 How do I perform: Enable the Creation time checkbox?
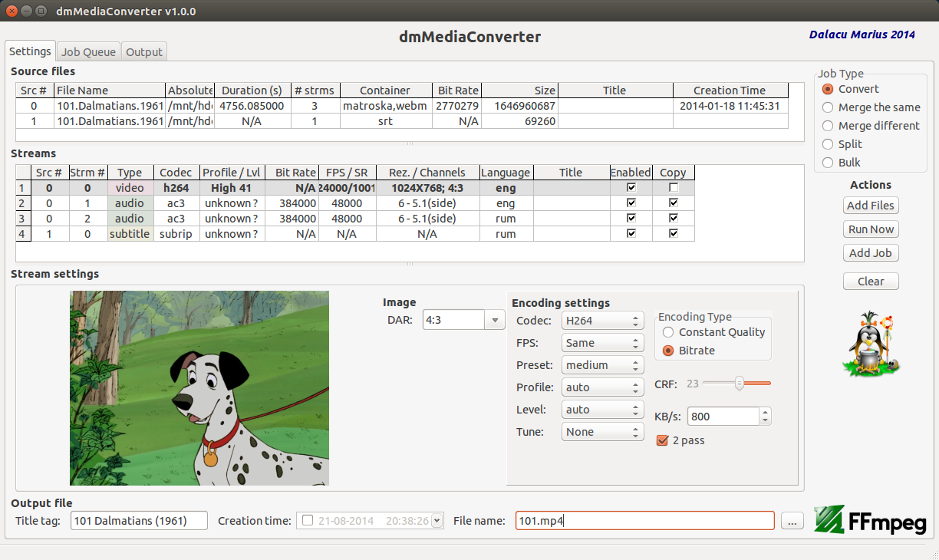pos(308,520)
